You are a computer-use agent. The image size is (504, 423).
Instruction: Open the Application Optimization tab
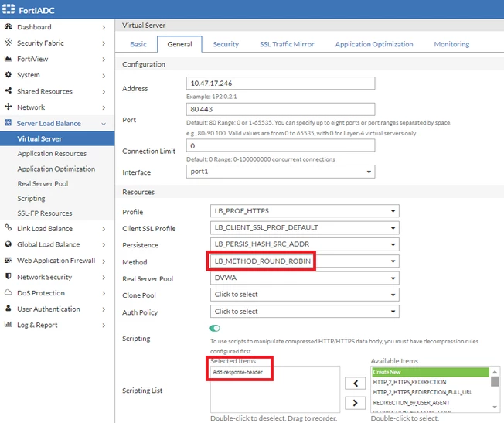374,44
